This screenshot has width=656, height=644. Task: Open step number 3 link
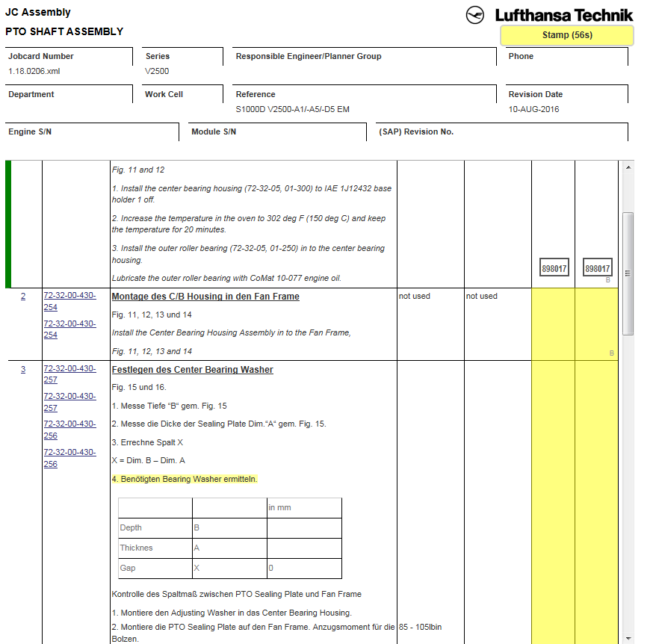pos(23,370)
